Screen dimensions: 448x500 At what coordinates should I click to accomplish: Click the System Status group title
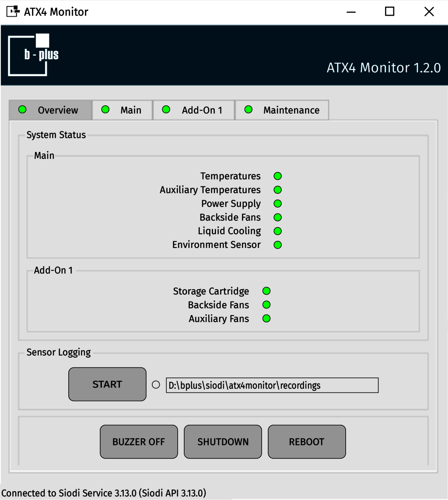pyautogui.click(x=56, y=135)
